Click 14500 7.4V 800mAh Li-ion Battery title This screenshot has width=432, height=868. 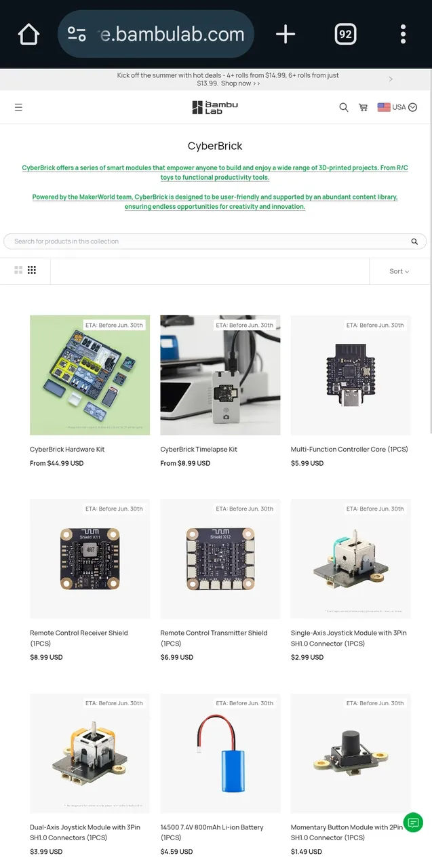click(212, 832)
